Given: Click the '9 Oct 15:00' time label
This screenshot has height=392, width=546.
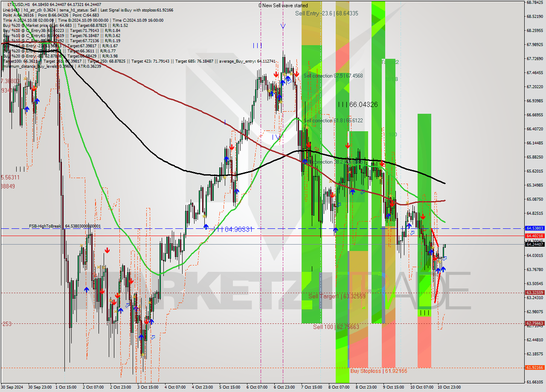Looking at the screenshot, I should (x=394, y=387).
